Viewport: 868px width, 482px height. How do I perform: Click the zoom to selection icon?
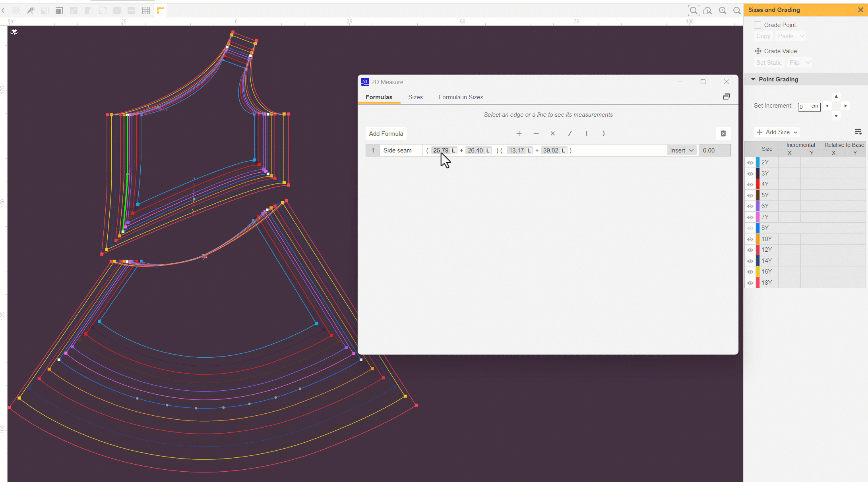click(708, 11)
